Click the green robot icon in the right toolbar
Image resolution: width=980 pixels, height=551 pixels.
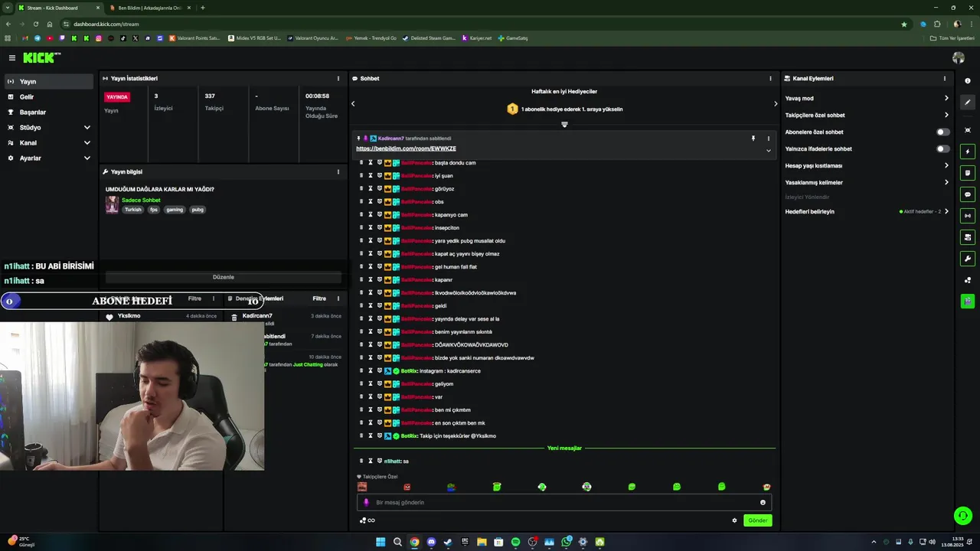click(x=968, y=301)
